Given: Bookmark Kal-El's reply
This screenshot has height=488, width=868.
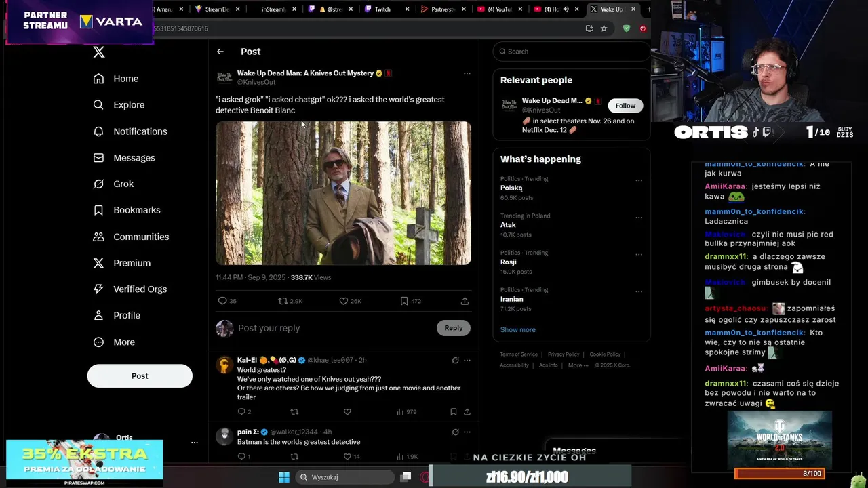Looking at the screenshot, I should click(x=453, y=412).
